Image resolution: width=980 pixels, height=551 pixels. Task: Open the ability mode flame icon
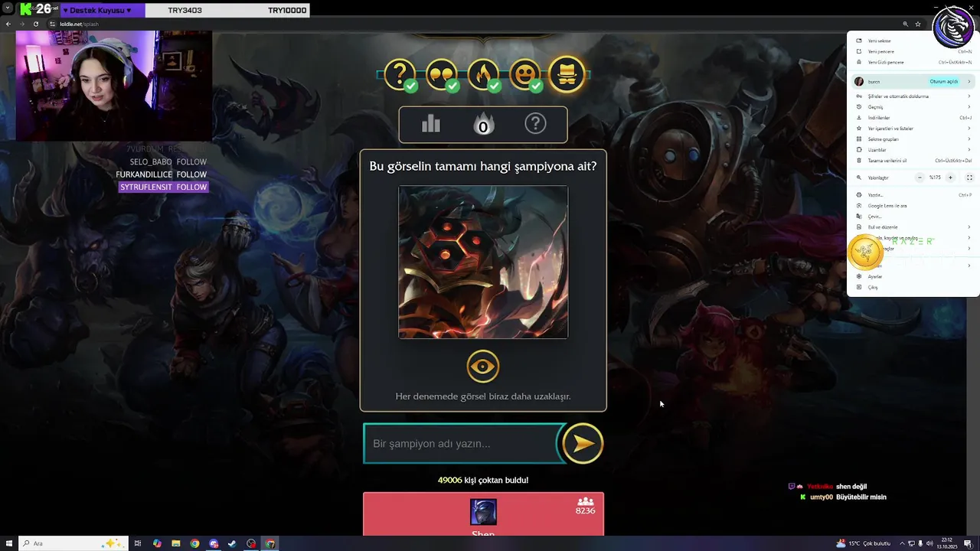click(x=483, y=74)
